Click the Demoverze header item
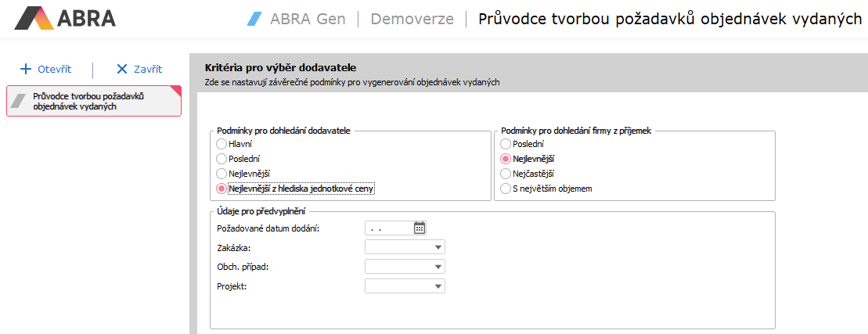Viewport: 868px width, 334px height. [x=412, y=19]
